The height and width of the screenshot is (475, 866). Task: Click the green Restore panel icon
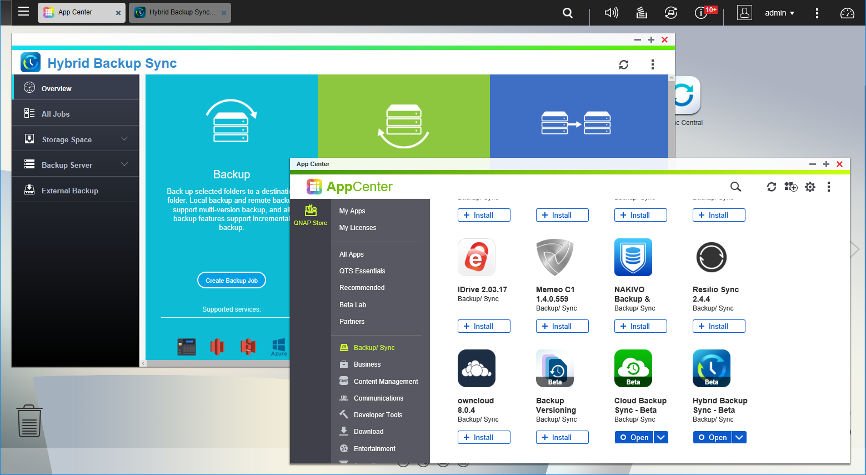pos(404,125)
